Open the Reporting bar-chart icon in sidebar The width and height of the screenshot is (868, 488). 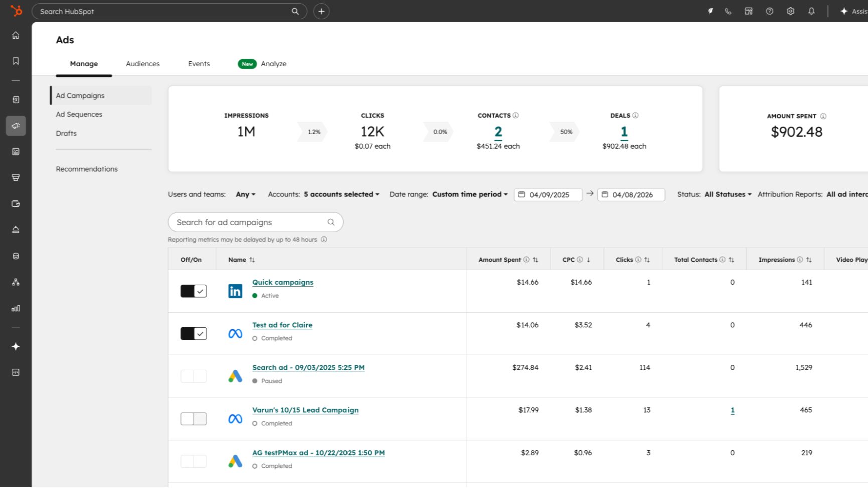[15, 308]
